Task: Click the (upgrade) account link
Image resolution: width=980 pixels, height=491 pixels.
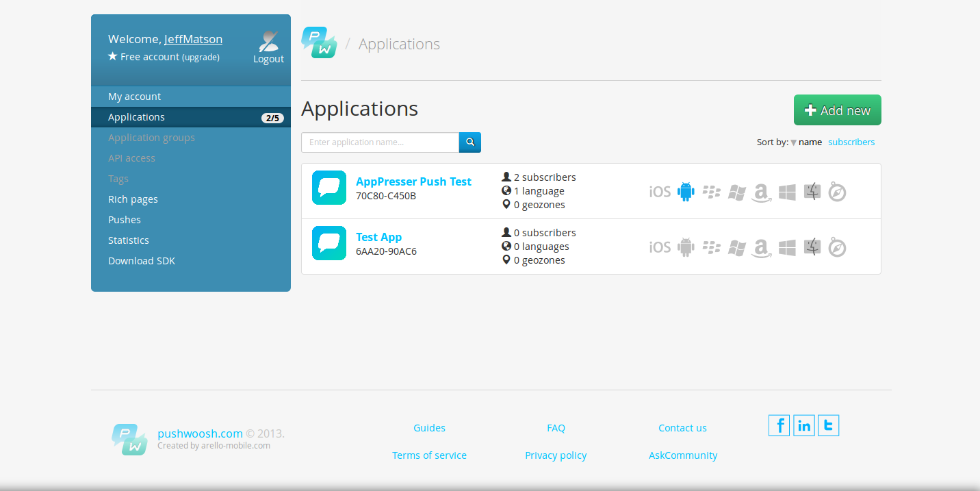Action: (x=201, y=58)
